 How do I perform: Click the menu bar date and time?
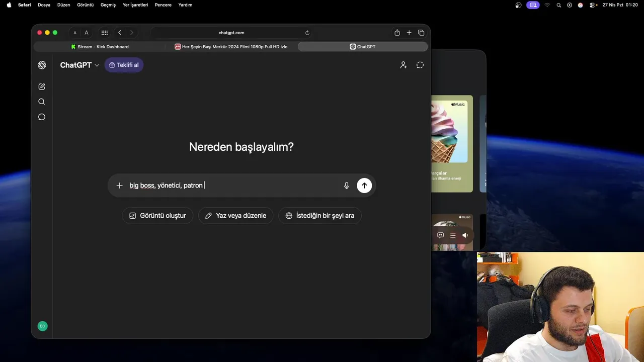[620, 5]
